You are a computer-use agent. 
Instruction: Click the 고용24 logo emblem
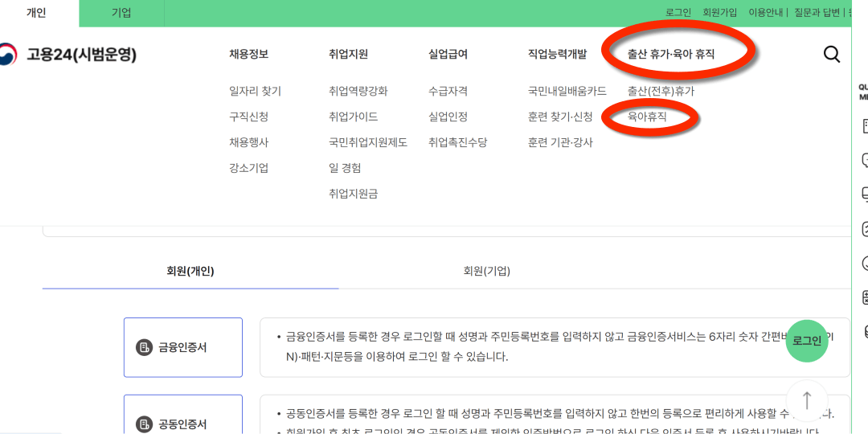8,55
